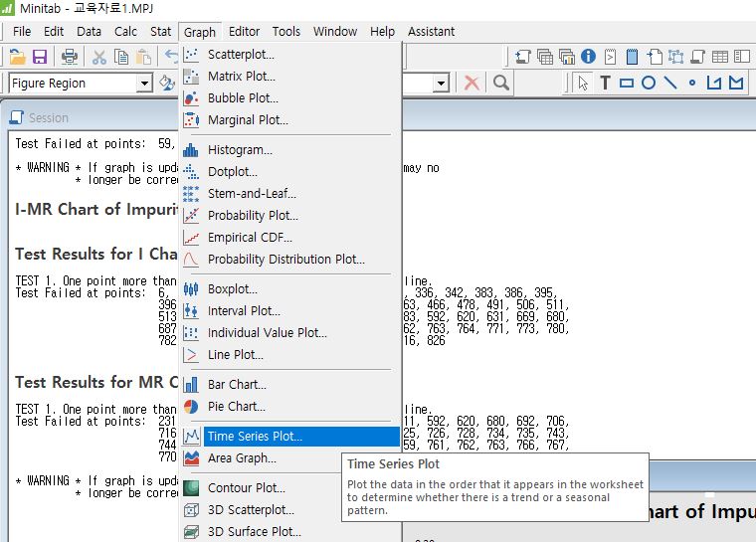
Task: Cut with the scissors icon
Action: tap(99, 57)
